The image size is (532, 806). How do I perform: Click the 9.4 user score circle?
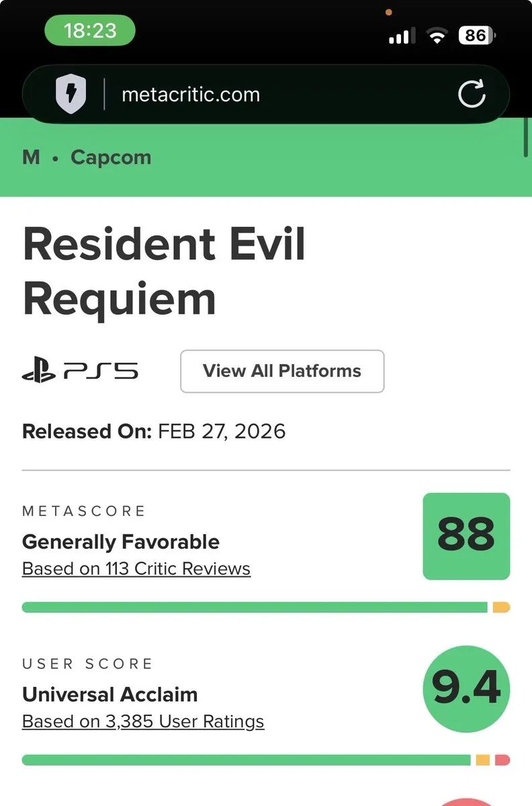point(466,688)
